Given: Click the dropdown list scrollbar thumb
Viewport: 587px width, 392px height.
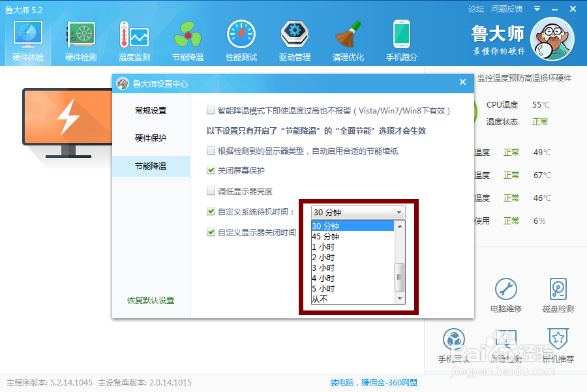Looking at the screenshot, I should pyautogui.click(x=400, y=277).
